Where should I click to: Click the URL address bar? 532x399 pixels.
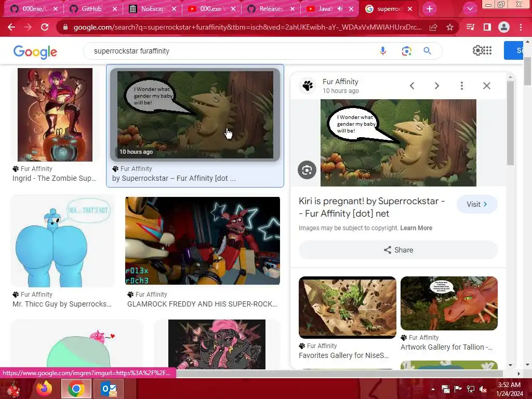[x=248, y=27]
